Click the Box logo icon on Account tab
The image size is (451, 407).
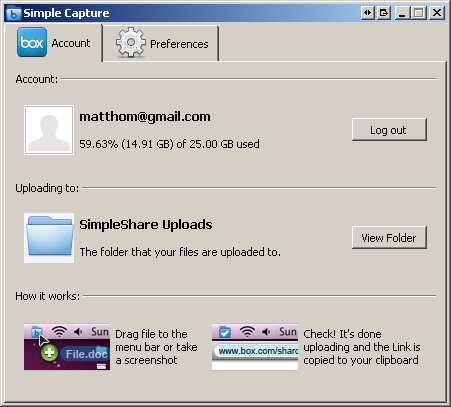(x=32, y=42)
